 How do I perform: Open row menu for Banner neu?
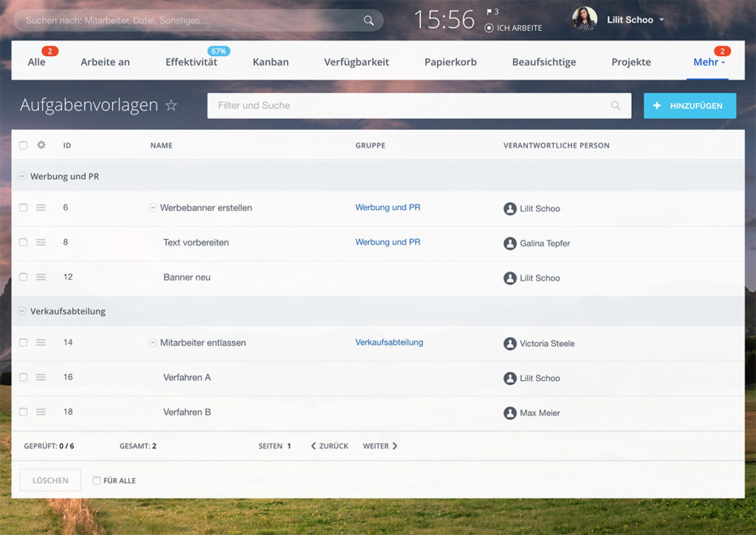point(41,277)
